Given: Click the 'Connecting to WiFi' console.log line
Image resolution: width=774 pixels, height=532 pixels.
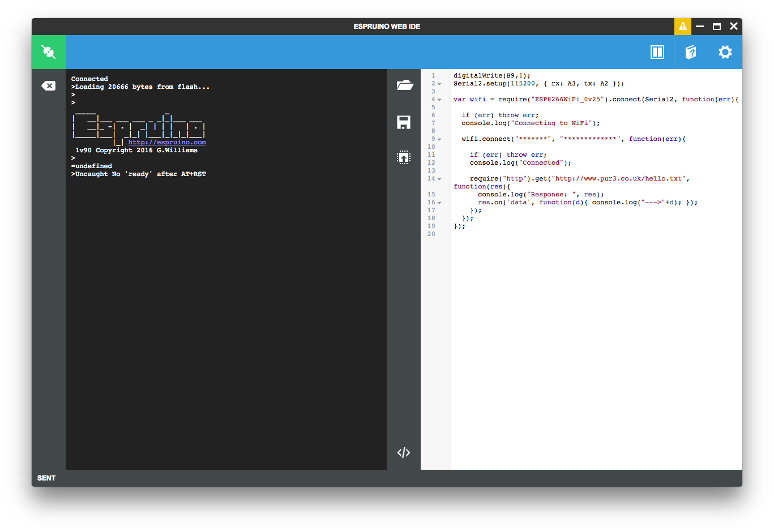Looking at the screenshot, I should (531, 123).
